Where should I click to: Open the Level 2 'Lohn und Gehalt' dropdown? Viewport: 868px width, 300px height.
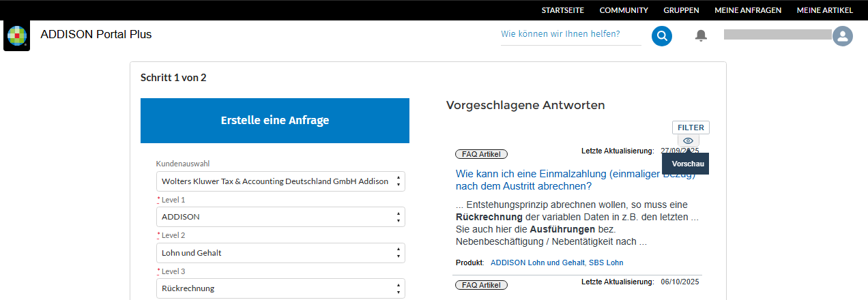coord(280,253)
